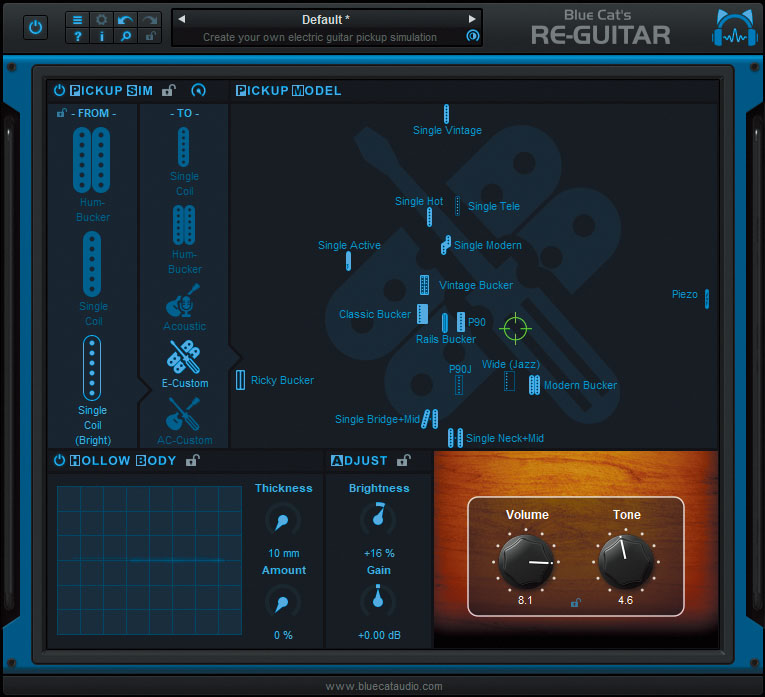Pick the Ricky Bucker pickup model
This screenshot has height=697, width=765.
click(x=241, y=380)
